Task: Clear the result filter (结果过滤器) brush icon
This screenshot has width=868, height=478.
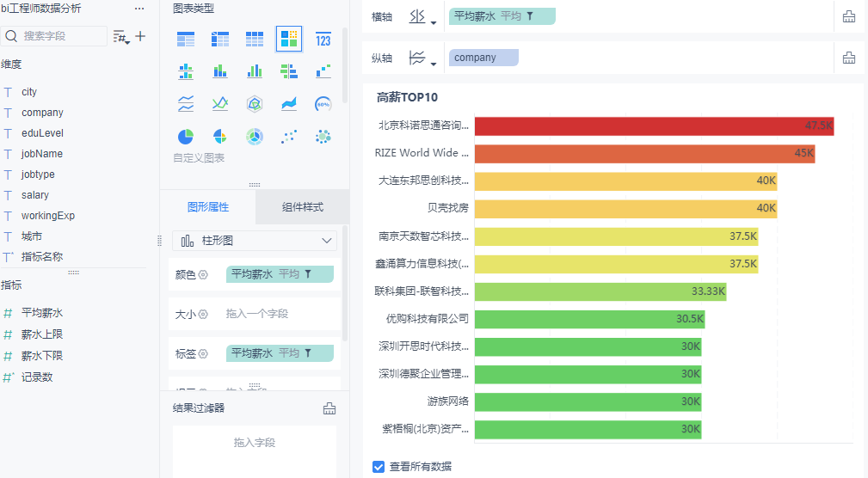Action: (329, 408)
